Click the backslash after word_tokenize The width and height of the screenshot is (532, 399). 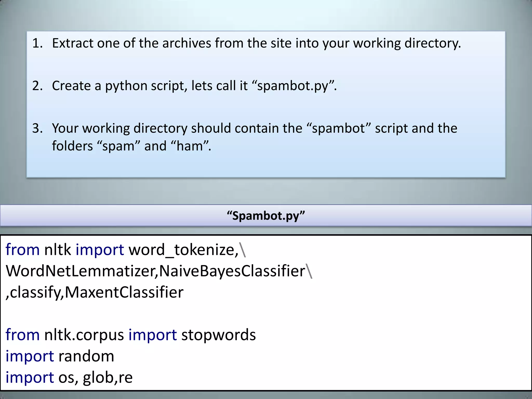click(243, 250)
